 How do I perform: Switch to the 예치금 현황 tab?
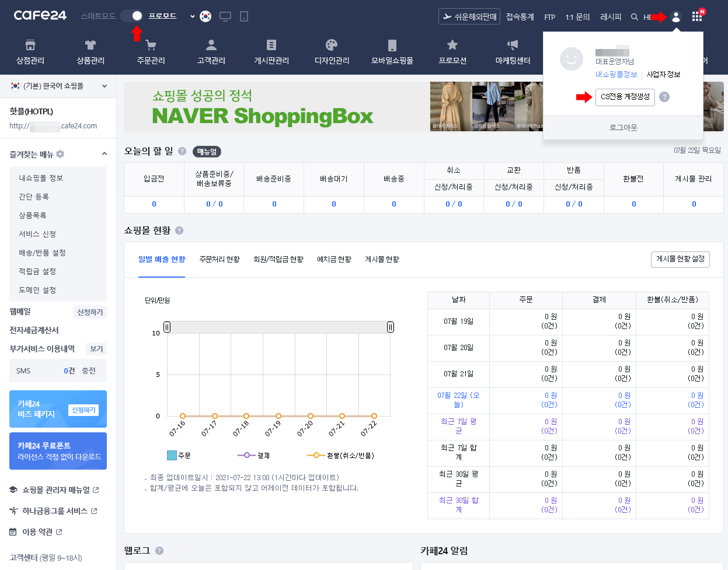[334, 259]
